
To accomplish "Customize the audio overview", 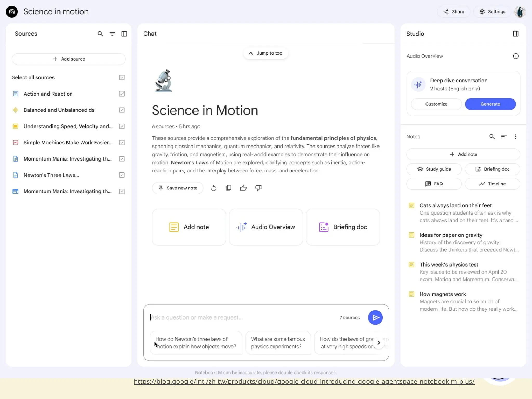I will click(436, 104).
